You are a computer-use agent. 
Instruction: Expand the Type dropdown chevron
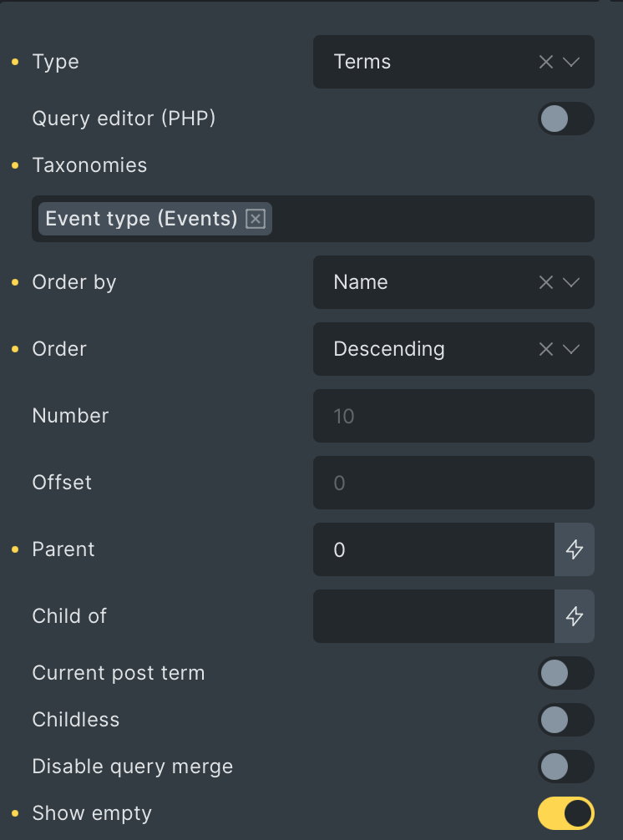point(571,62)
